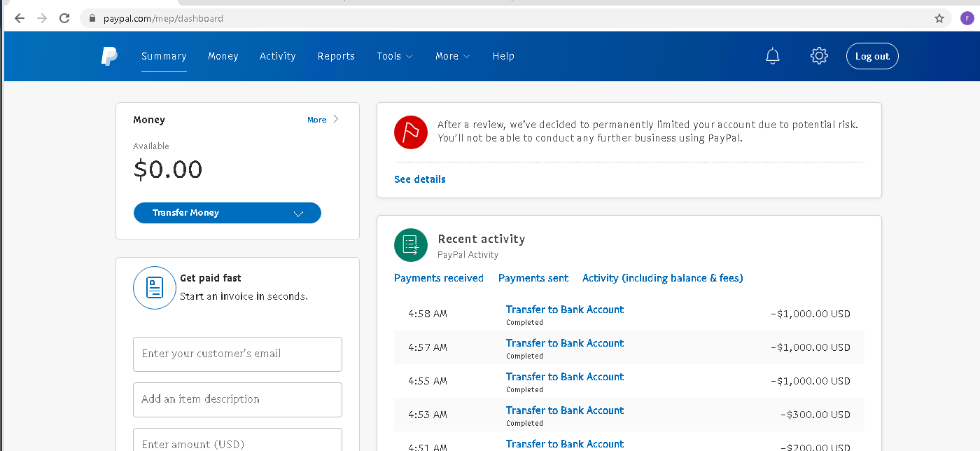Open the Activity tab in navigation
This screenshot has width=980, height=451.
click(x=277, y=56)
